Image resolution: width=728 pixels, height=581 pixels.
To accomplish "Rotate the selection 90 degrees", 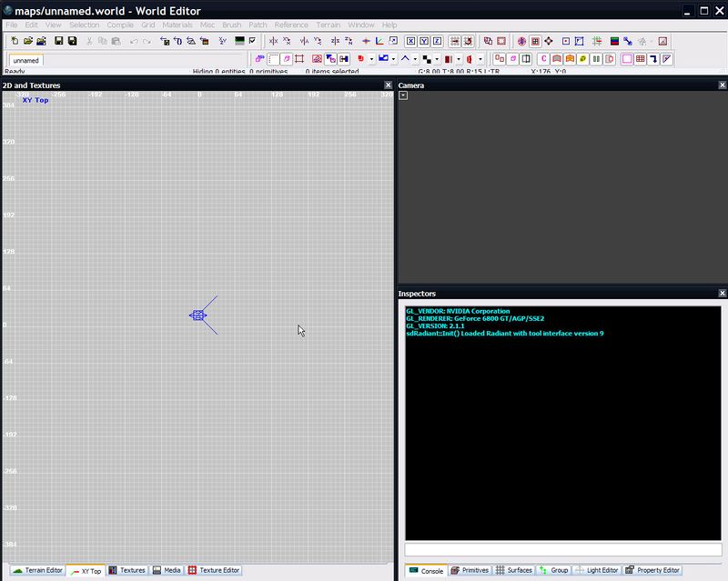I will click(288, 41).
